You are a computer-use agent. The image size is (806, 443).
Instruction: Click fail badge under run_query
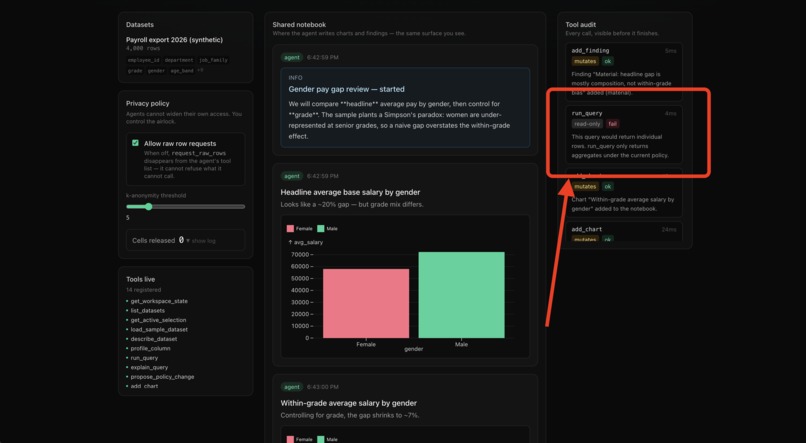coord(613,124)
